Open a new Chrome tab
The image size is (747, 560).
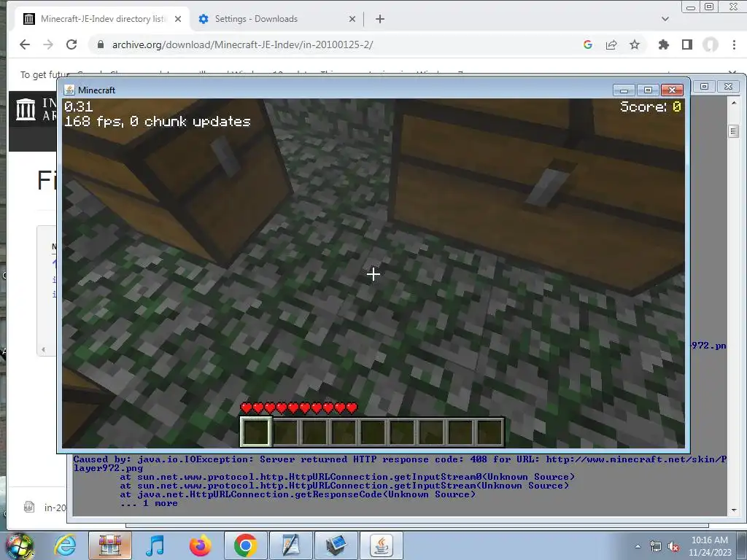tap(379, 19)
